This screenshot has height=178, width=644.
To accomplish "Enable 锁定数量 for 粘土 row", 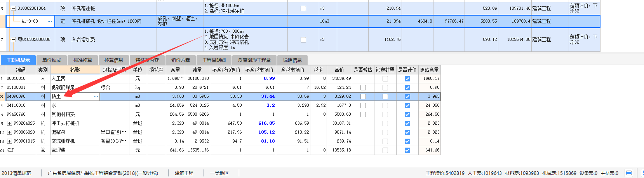I will pos(385,97).
